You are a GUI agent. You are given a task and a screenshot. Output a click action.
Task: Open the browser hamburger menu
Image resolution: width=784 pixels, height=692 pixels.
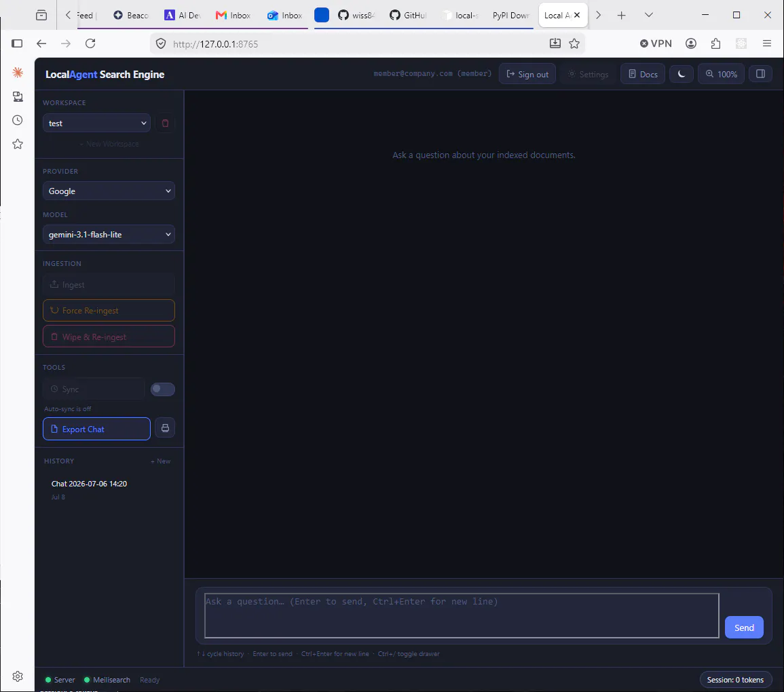pos(766,43)
